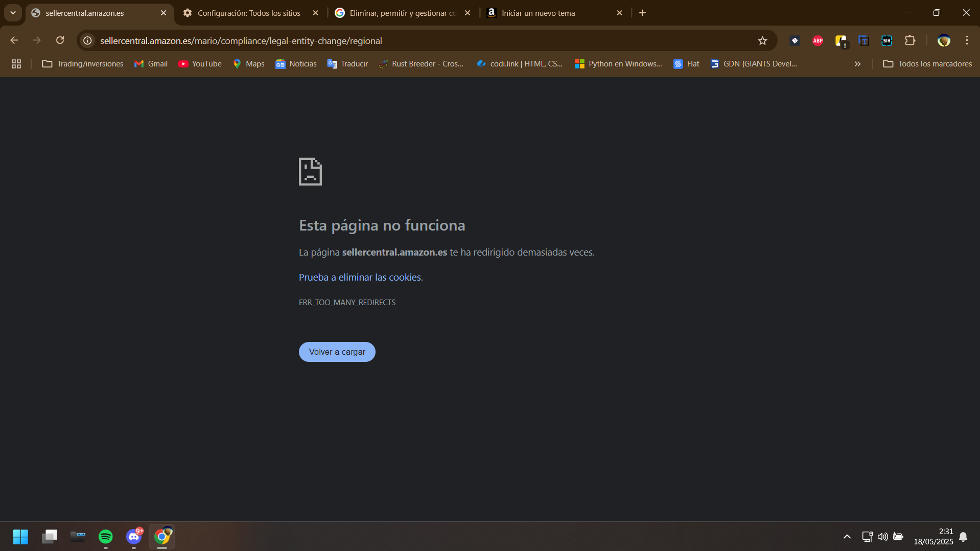Open the GDN GIANTS Developer bookmark

click(754, 64)
